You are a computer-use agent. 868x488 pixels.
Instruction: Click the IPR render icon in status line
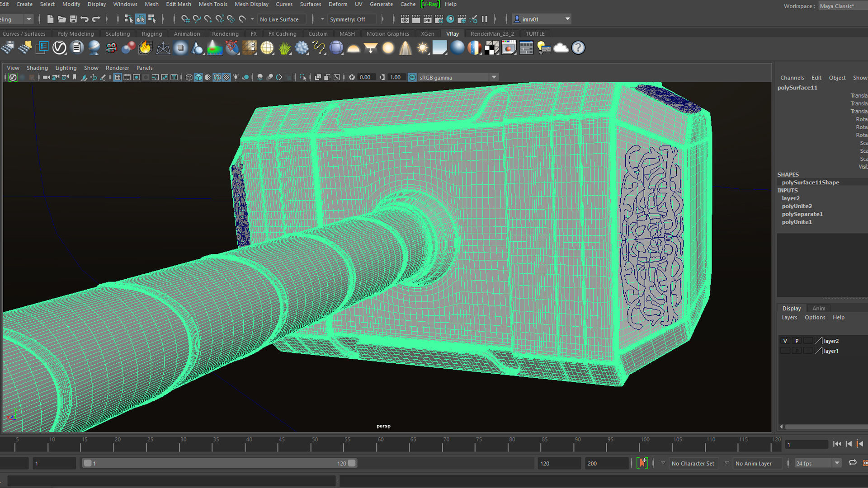(x=427, y=19)
